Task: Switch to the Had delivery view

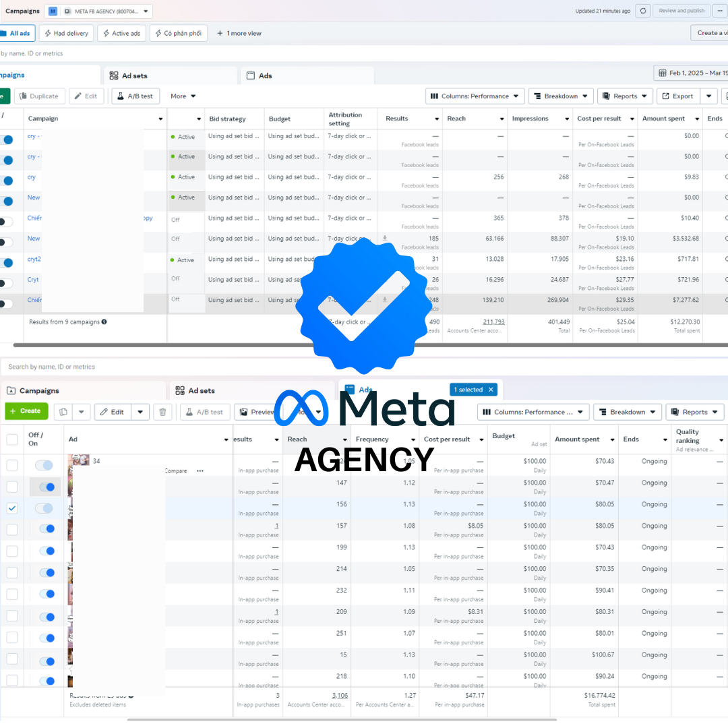Action: tap(66, 34)
